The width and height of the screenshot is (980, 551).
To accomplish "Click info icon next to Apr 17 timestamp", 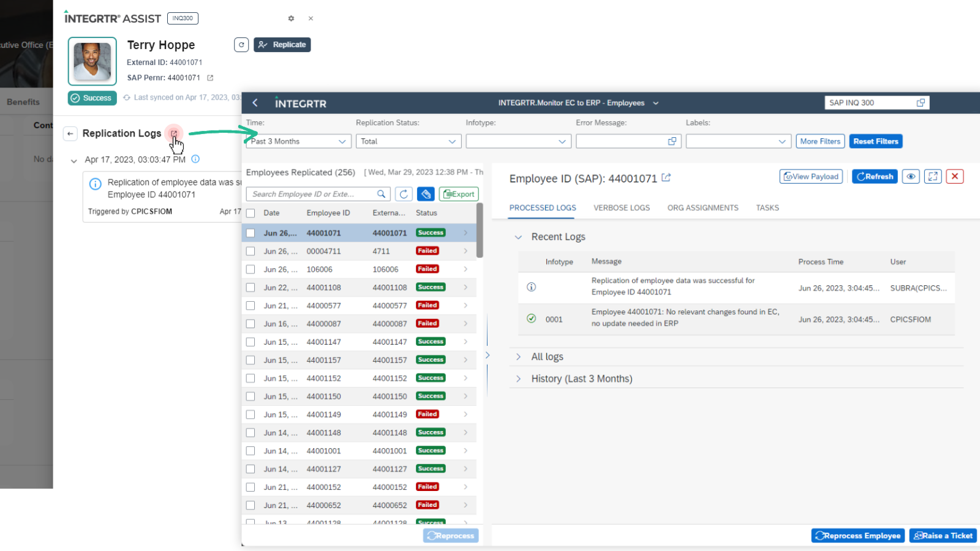I will (195, 159).
